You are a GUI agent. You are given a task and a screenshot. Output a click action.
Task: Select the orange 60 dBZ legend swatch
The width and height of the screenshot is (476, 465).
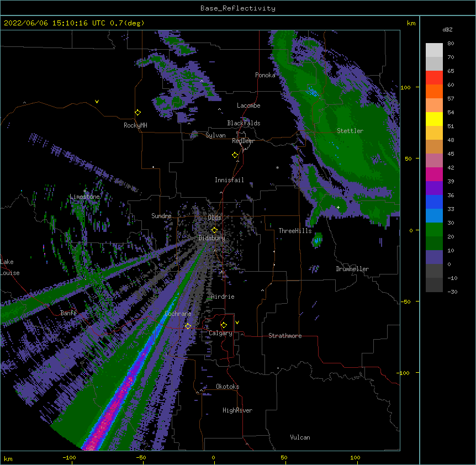tap(434, 91)
